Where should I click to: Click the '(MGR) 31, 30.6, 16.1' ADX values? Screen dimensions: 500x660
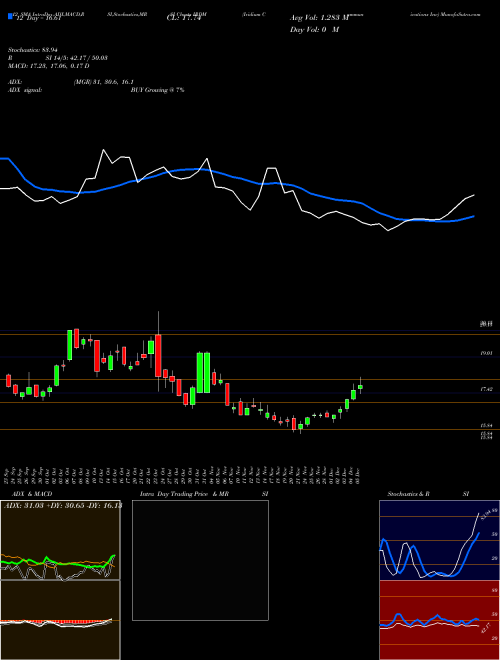(x=104, y=82)
